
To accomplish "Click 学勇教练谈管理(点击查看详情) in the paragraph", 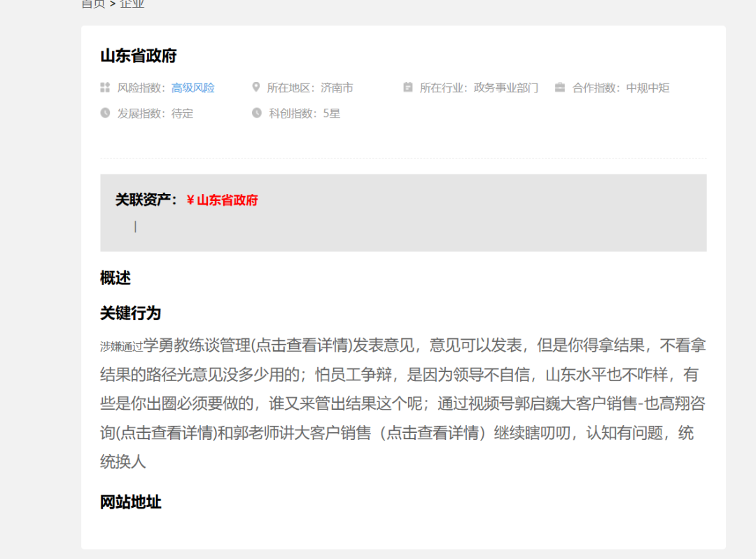I will coord(248,345).
